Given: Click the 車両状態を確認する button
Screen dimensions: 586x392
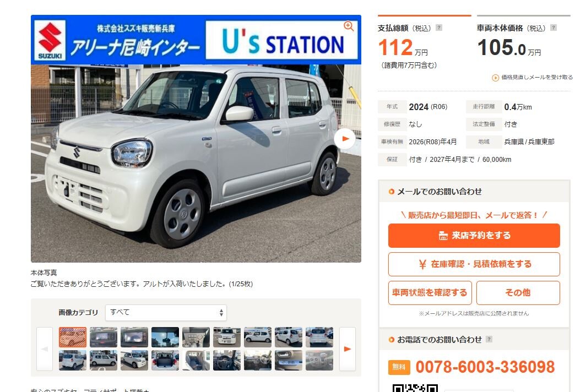Looking at the screenshot, I should pos(430,292).
